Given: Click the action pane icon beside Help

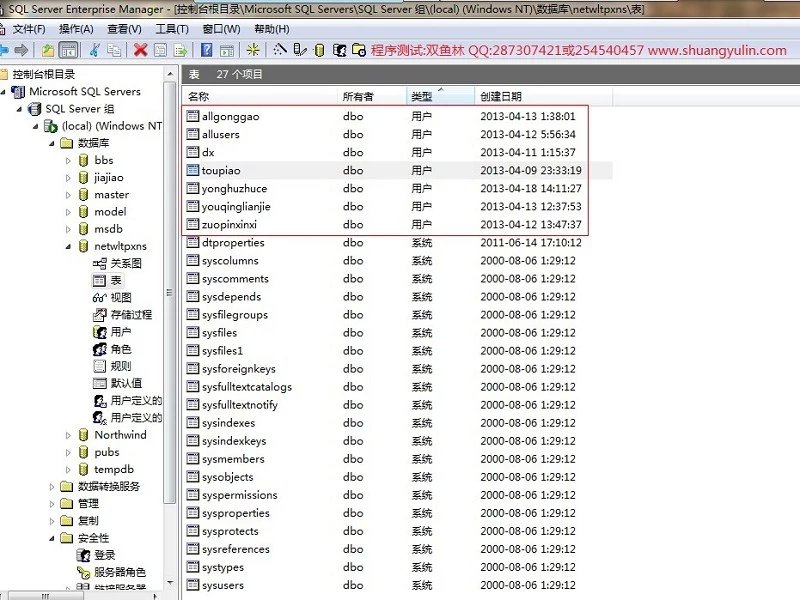Looking at the screenshot, I should click(227, 50).
